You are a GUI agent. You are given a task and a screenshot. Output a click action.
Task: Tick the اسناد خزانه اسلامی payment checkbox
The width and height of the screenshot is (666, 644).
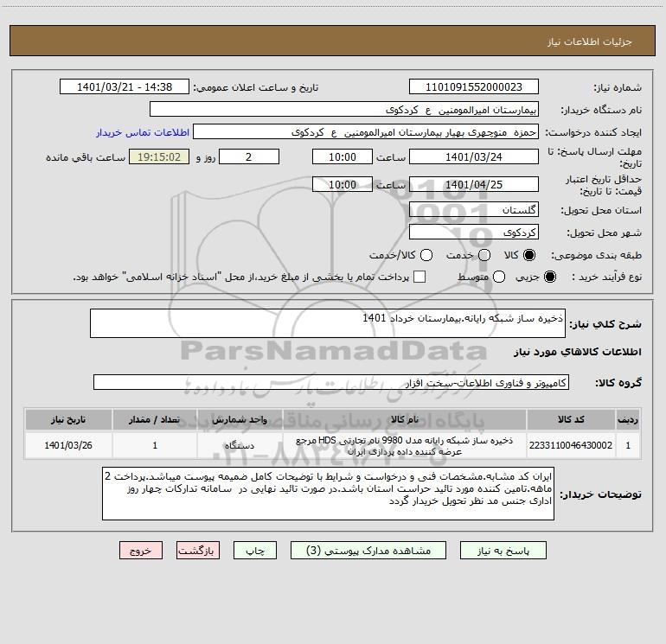[419, 277]
